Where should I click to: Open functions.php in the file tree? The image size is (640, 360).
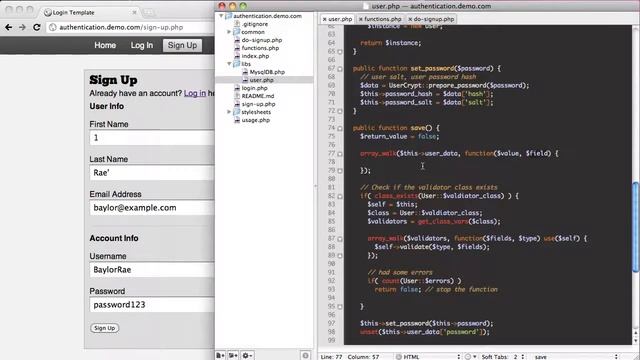260,48
